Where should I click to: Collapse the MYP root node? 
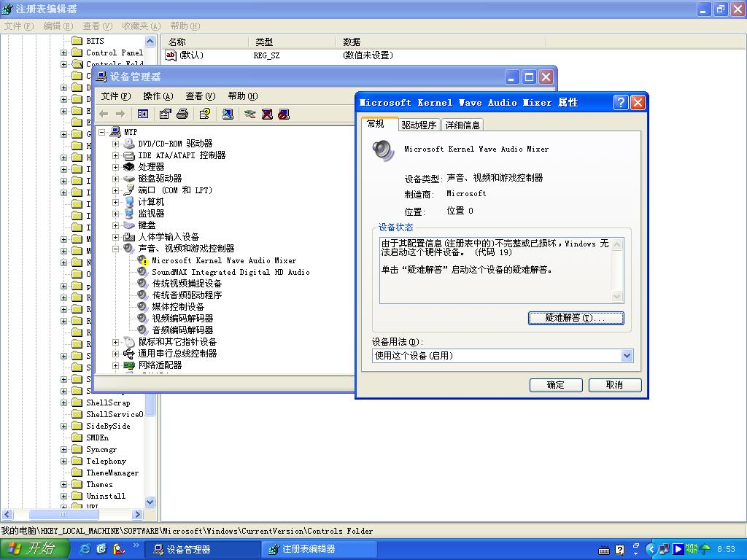tap(102, 133)
